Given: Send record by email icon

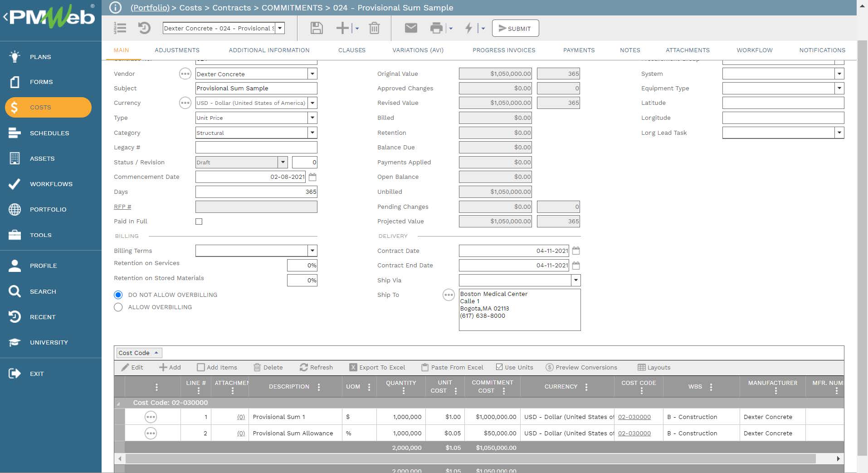Looking at the screenshot, I should pos(411,28).
